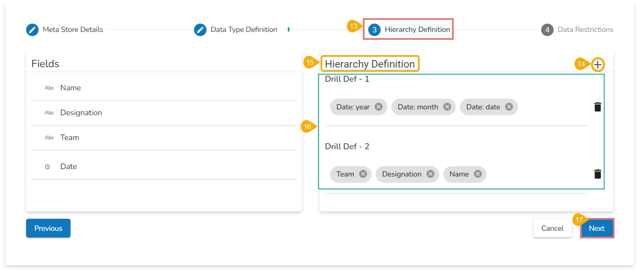644x271 pixels.
Task: Remove the Name chip
Action: point(478,174)
